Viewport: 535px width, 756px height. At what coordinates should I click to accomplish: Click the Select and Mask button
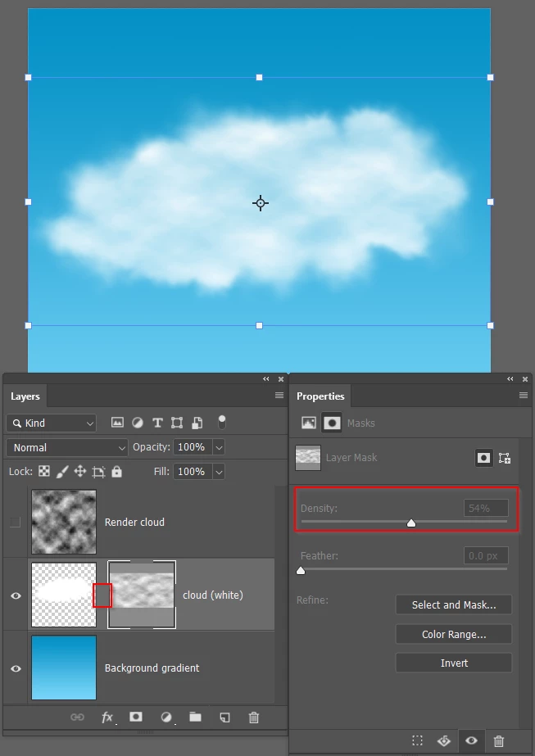click(453, 604)
